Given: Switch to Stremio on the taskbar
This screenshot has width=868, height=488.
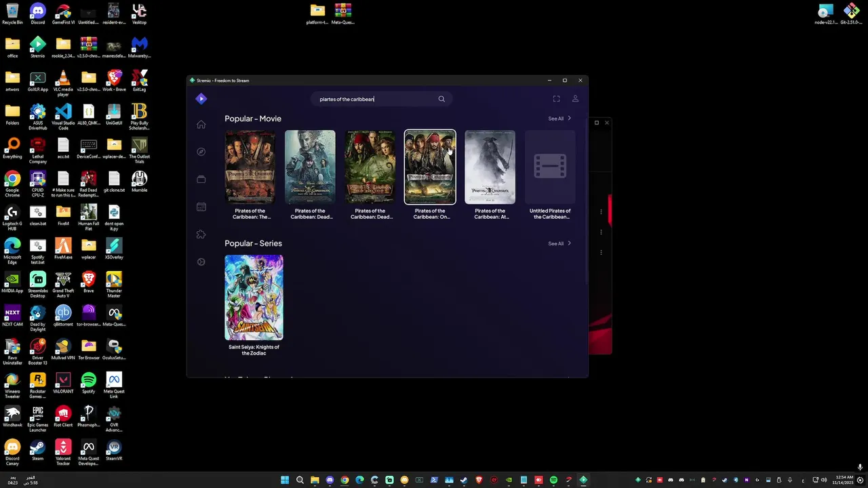Looking at the screenshot, I should coord(583,480).
